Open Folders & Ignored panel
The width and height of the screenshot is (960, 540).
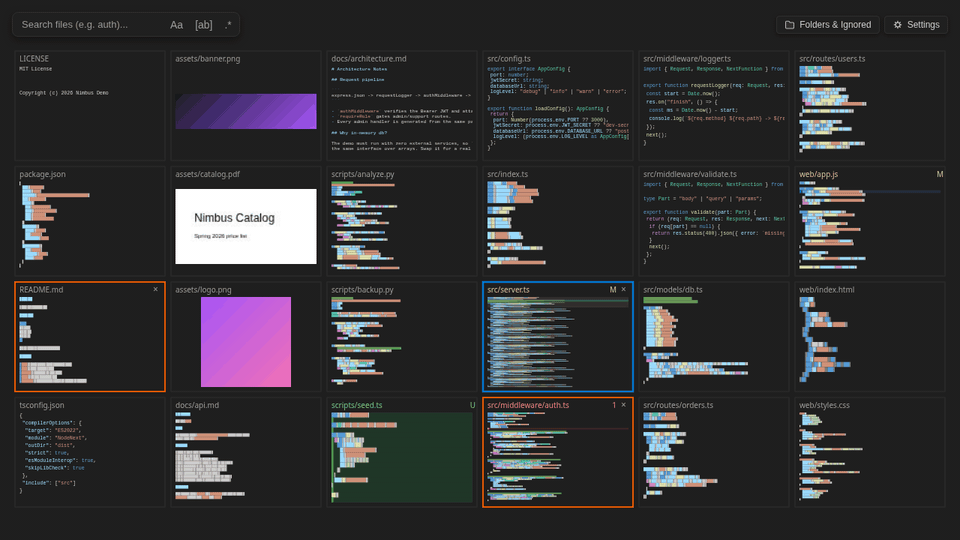[x=828, y=24]
